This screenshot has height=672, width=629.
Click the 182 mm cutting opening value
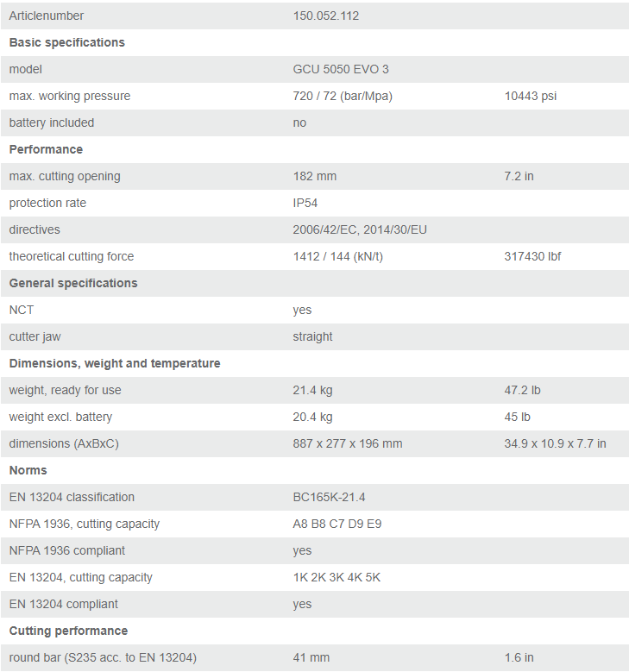point(314,176)
